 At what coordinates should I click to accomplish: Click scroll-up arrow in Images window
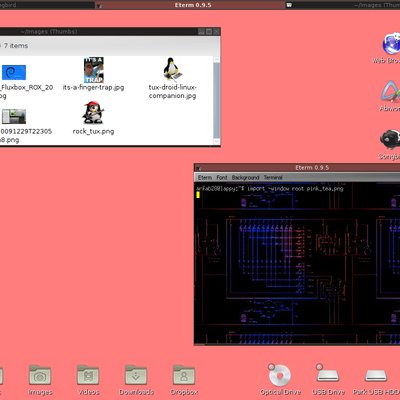(216, 60)
